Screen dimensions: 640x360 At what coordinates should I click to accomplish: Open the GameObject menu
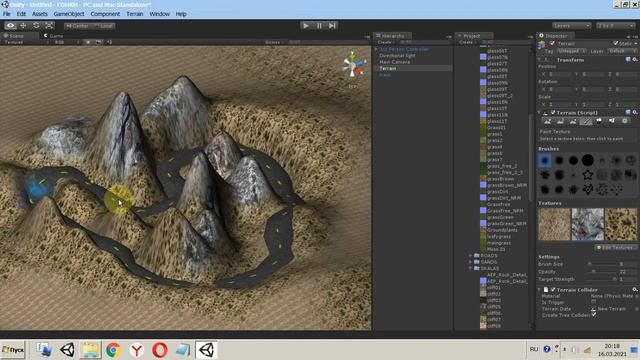point(69,14)
